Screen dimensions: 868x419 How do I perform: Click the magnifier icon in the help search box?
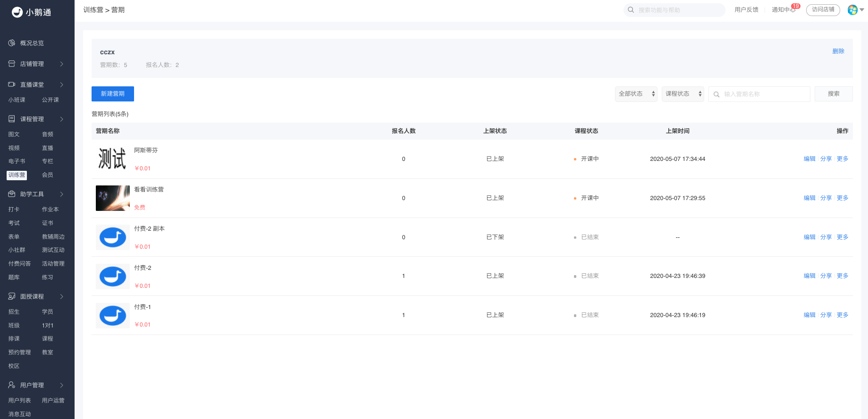coord(631,10)
